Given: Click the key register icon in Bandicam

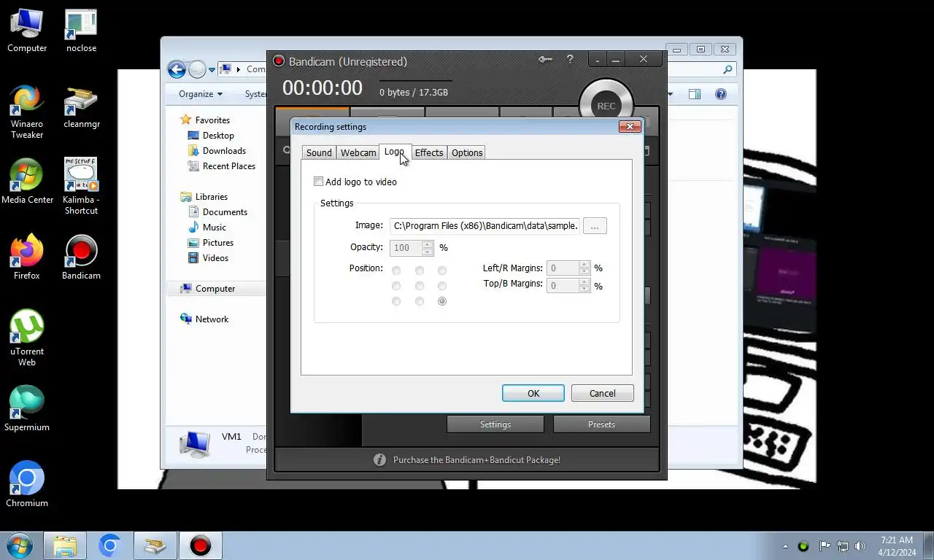Looking at the screenshot, I should pos(545,60).
